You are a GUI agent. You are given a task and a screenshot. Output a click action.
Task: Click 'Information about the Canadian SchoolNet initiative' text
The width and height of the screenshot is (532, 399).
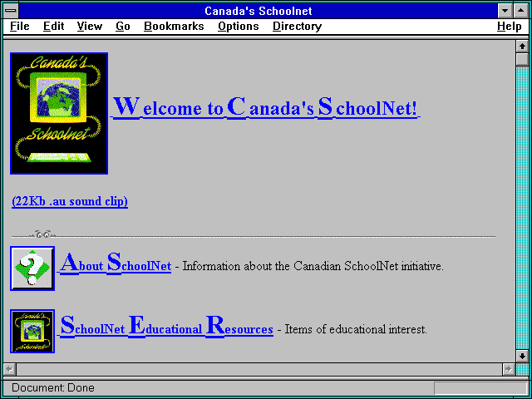pyautogui.click(x=313, y=266)
